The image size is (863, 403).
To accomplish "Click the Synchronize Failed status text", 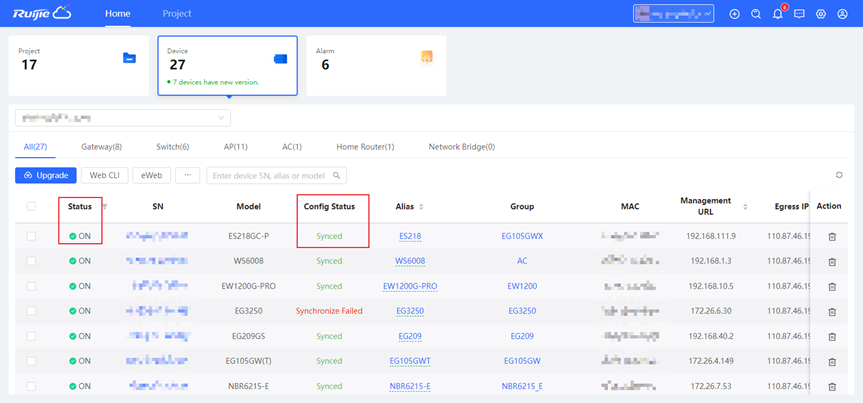I will 329,311.
